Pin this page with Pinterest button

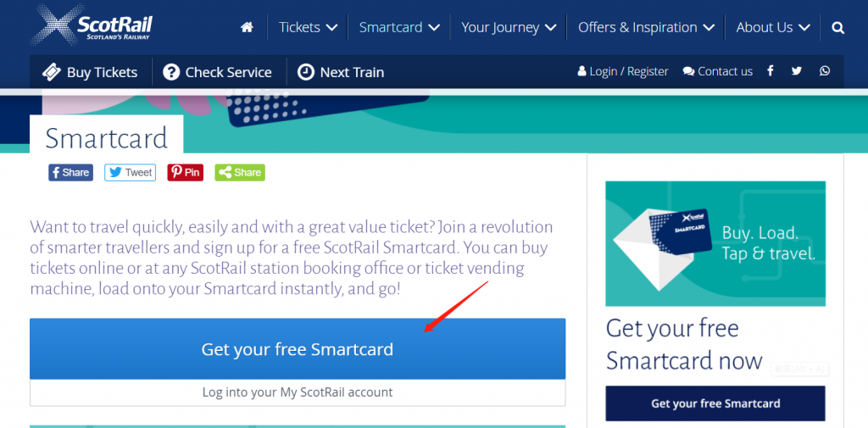click(186, 172)
